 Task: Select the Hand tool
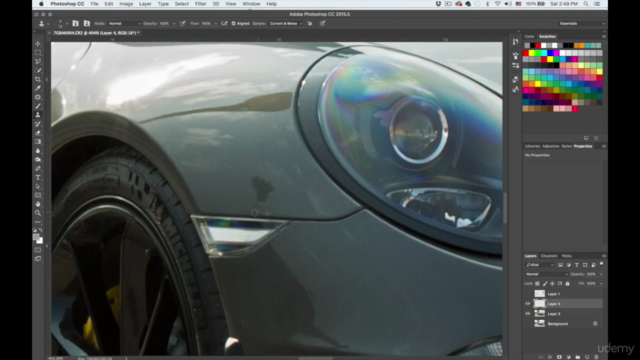pyautogui.click(x=38, y=204)
